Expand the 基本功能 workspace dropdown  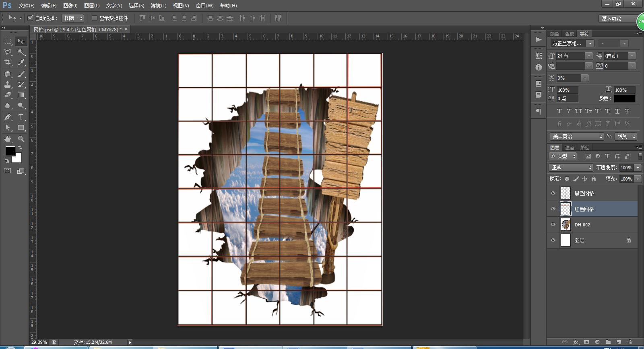(616, 18)
